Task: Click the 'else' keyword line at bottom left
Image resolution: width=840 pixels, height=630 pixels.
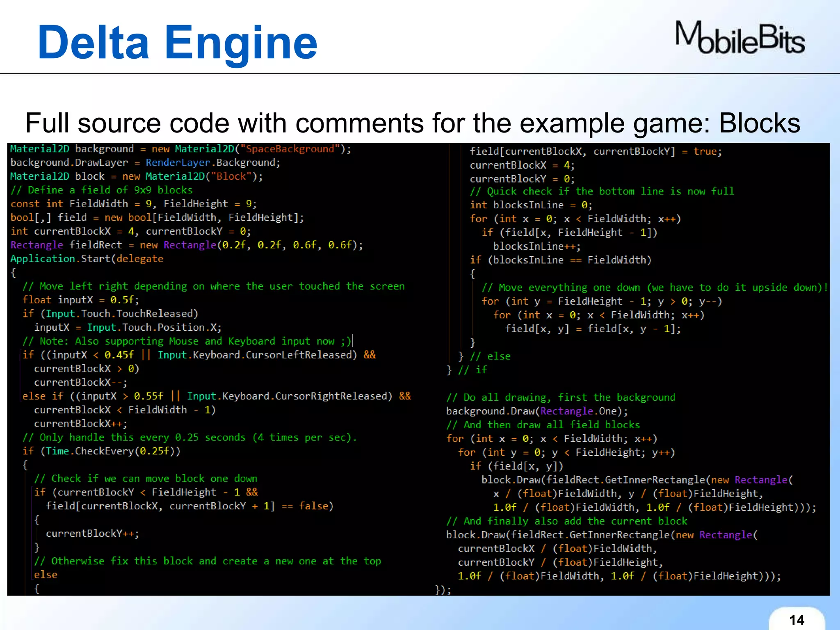Action: click(x=46, y=575)
